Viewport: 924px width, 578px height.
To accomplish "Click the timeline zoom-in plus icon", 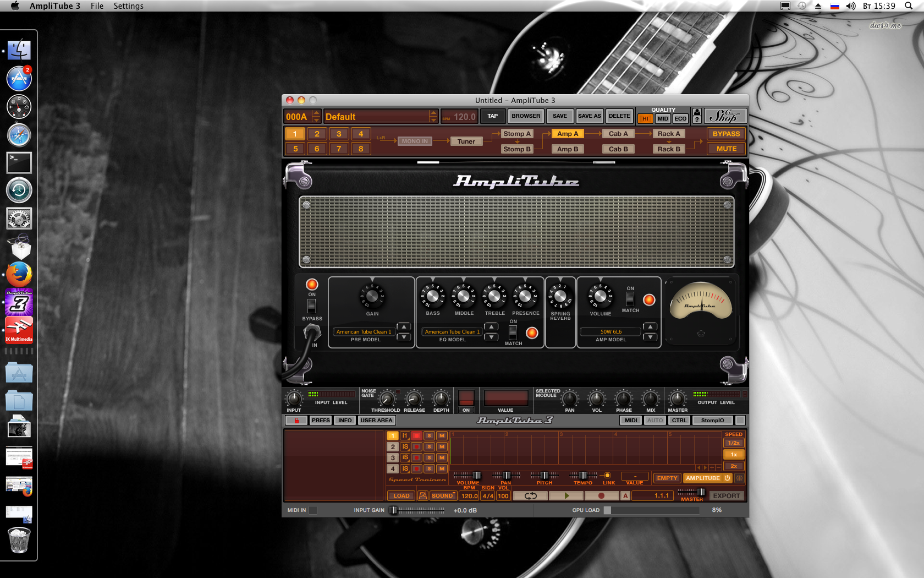I will [712, 467].
